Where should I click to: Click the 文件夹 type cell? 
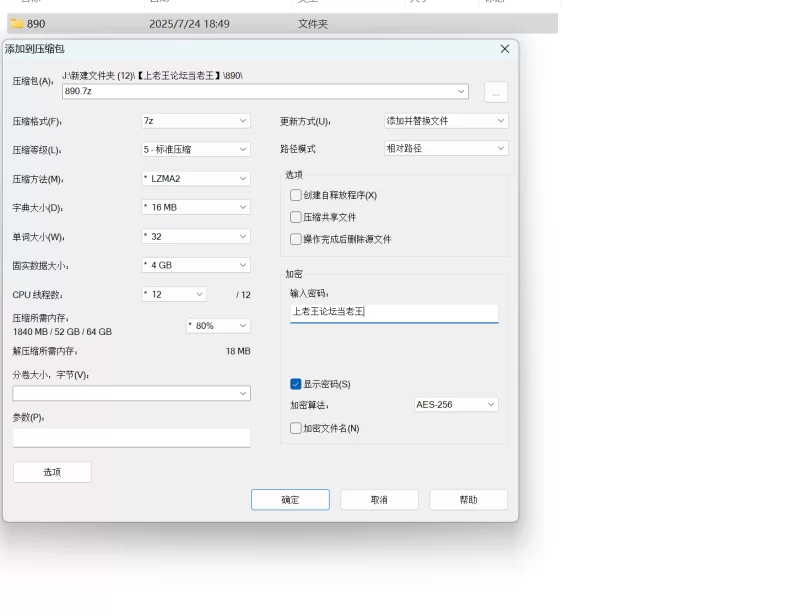tap(313, 24)
